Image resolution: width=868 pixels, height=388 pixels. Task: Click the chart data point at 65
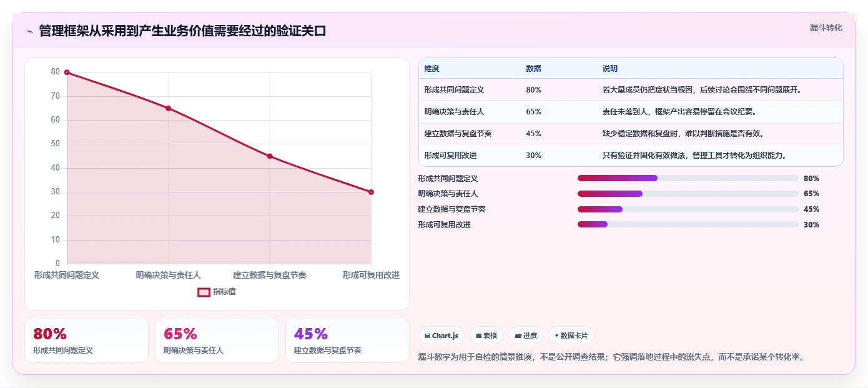pyautogui.click(x=168, y=108)
